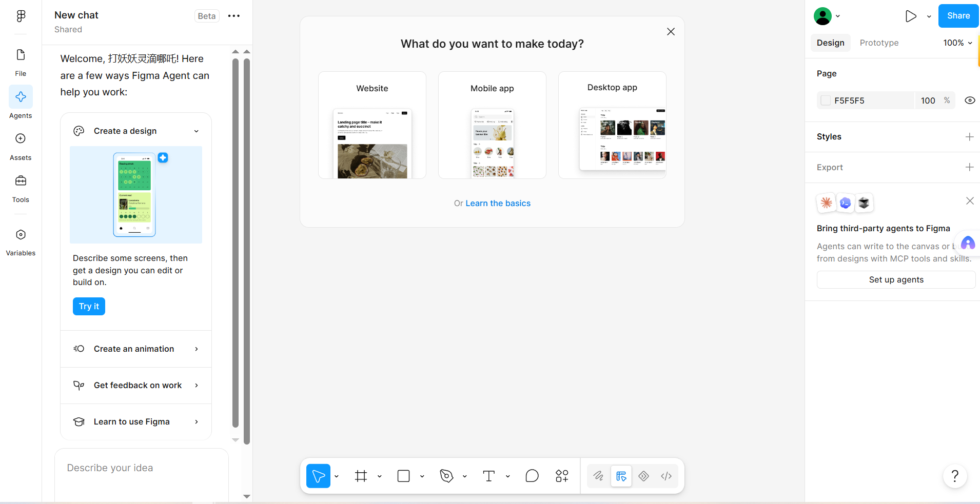
Task: Select the Comment tool
Action: [x=532, y=476]
